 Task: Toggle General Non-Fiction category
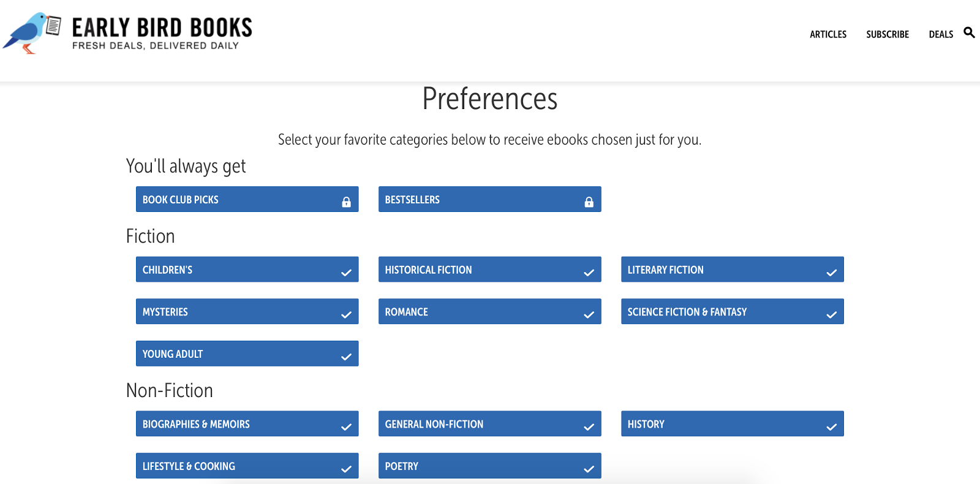489,424
